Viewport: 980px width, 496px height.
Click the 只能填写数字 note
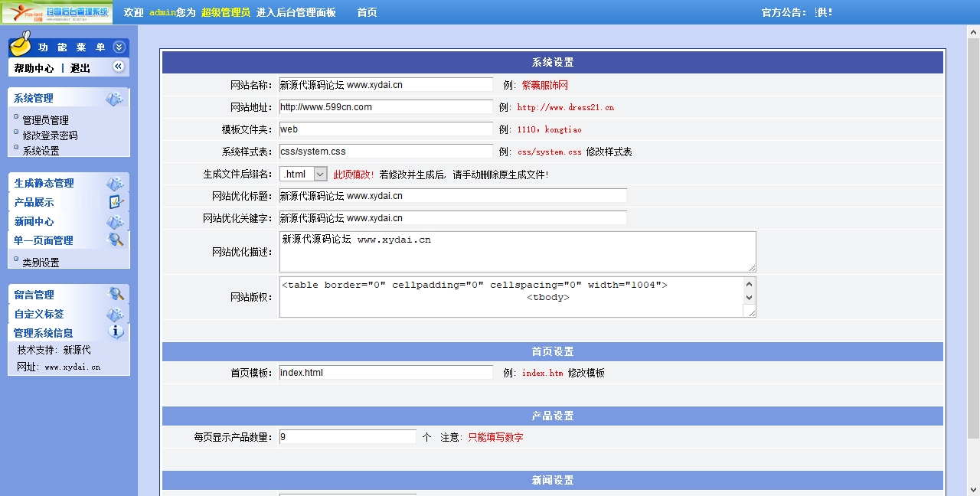tap(495, 438)
